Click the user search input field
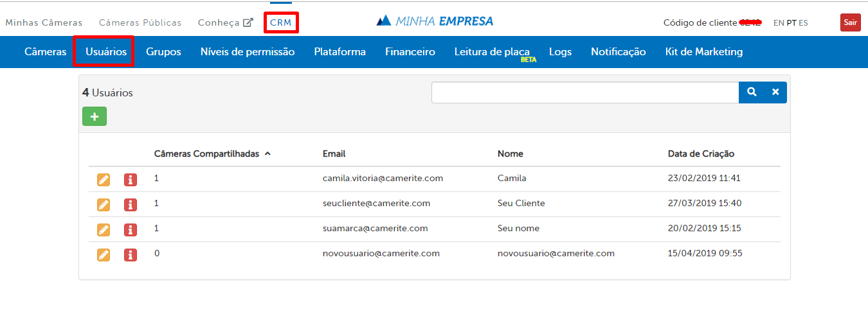This screenshot has width=868, height=325. [x=584, y=92]
